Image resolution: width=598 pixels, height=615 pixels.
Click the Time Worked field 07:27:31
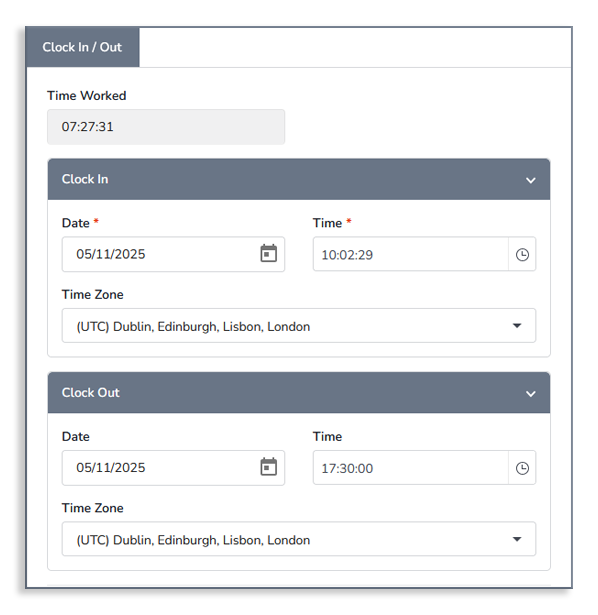tap(166, 127)
